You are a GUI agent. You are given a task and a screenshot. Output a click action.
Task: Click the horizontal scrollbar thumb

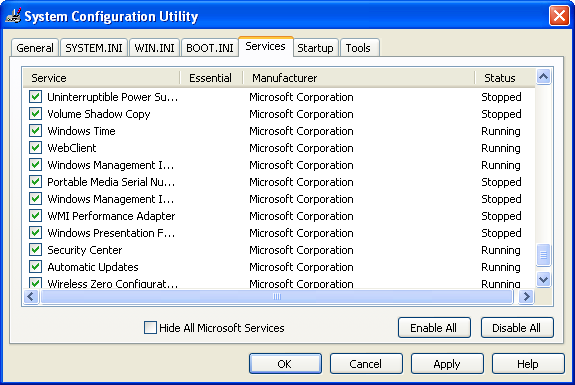277,296
